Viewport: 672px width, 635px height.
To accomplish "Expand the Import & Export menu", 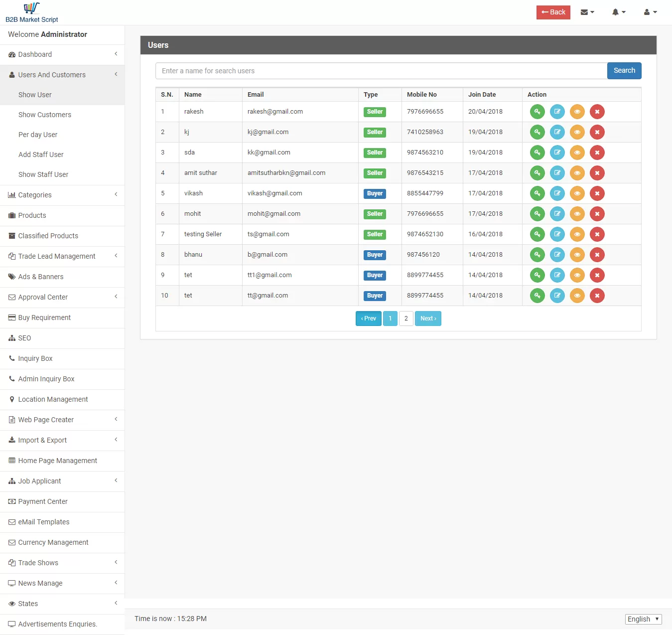I will (x=62, y=440).
